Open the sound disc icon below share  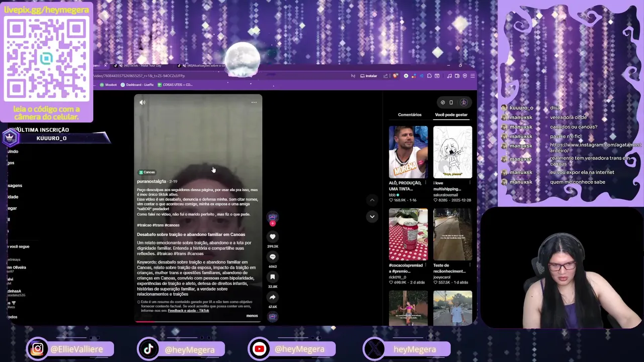tap(272, 317)
